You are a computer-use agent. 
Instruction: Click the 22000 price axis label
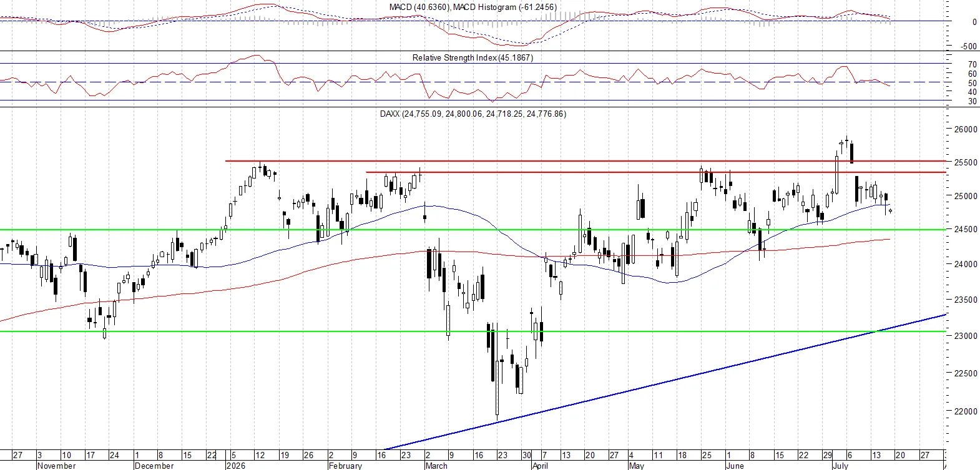[965, 411]
